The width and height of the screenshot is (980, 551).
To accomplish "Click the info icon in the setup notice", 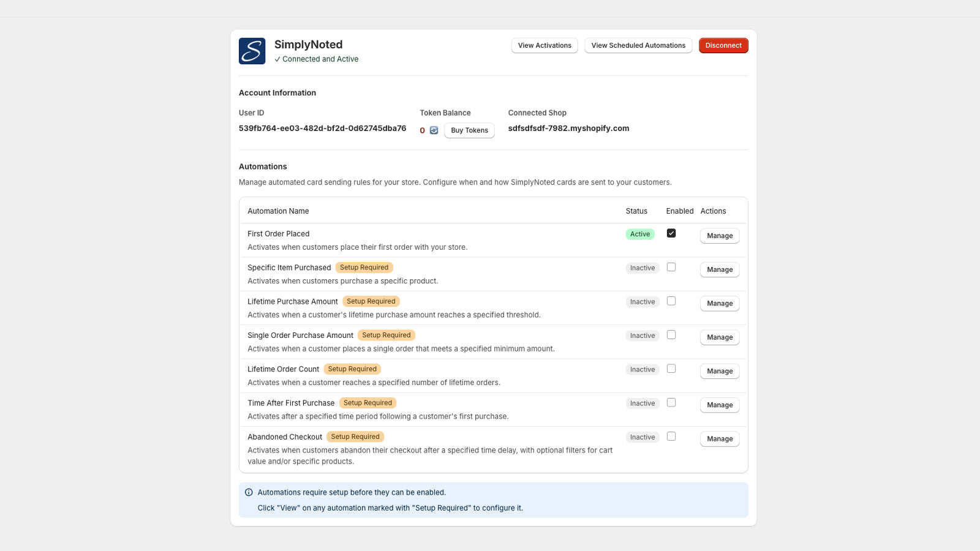I will point(249,492).
